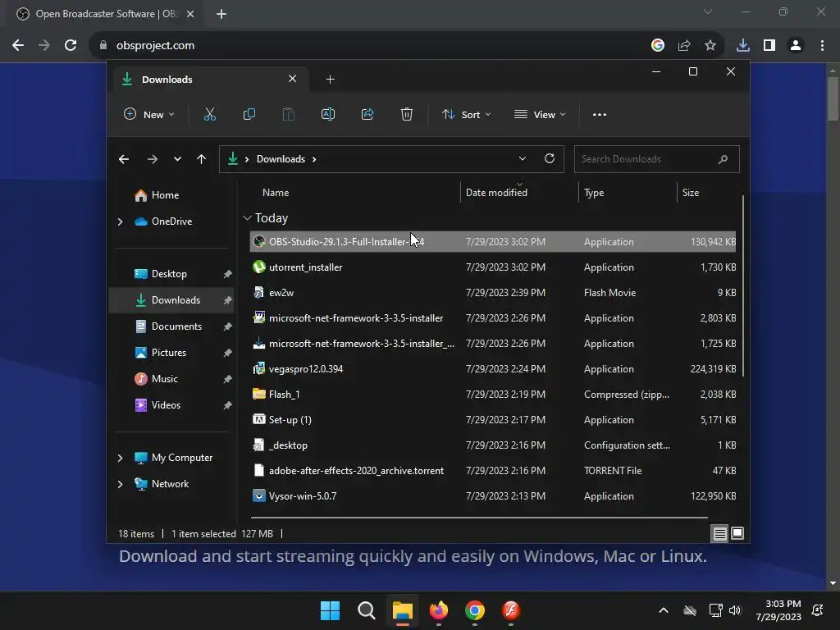The width and height of the screenshot is (840, 630).
Task: Click the Share icon in toolbar
Action: tap(367, 115)
